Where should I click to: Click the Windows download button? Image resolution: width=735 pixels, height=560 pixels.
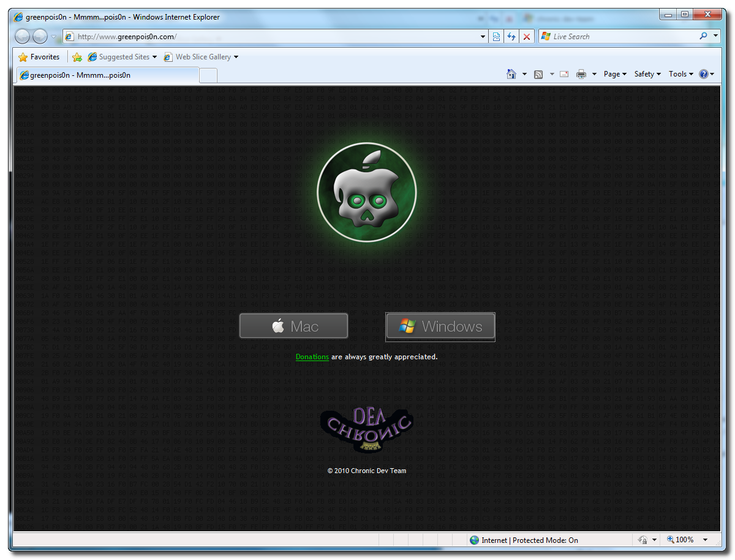pyautogui.click(x=440, y=326)
